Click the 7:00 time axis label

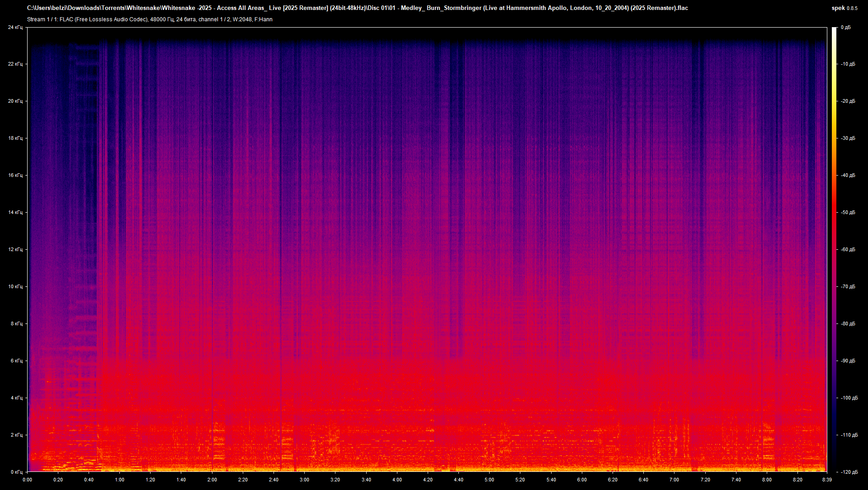(674, 480)
